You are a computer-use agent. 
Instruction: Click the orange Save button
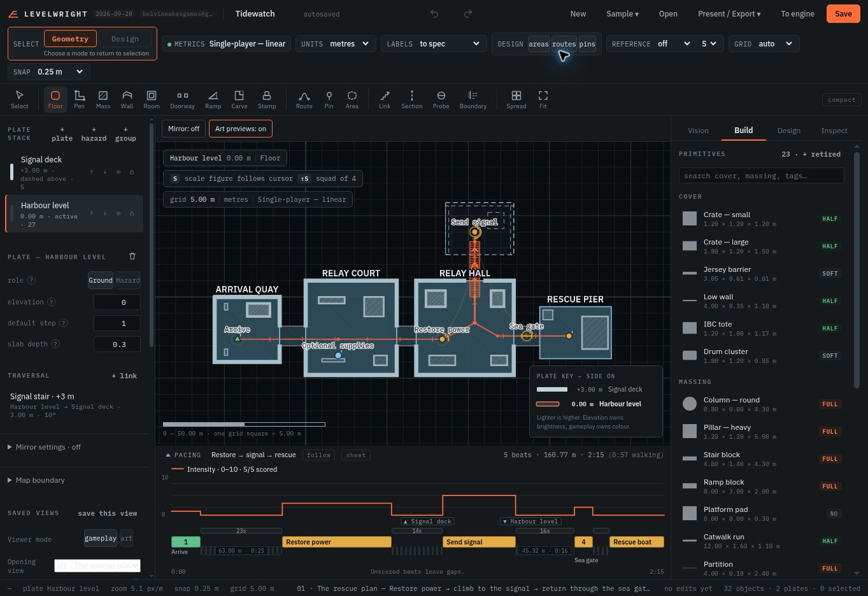pos(843,14)
